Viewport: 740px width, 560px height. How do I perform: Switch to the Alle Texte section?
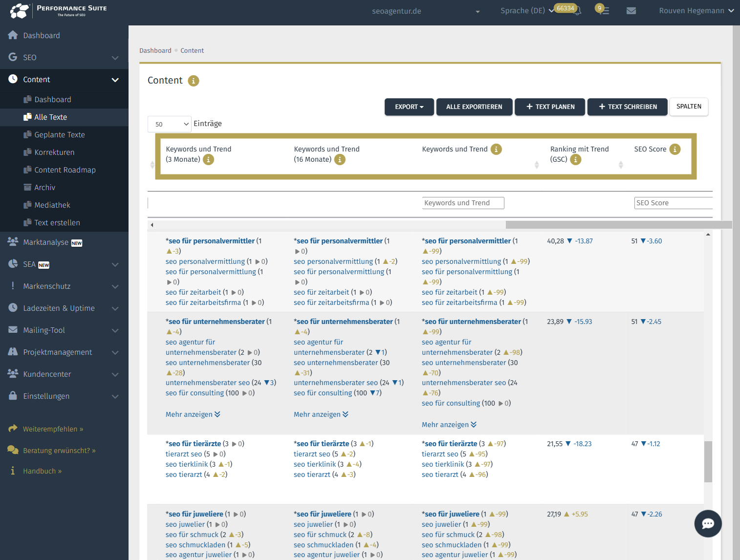coord(51,117)
